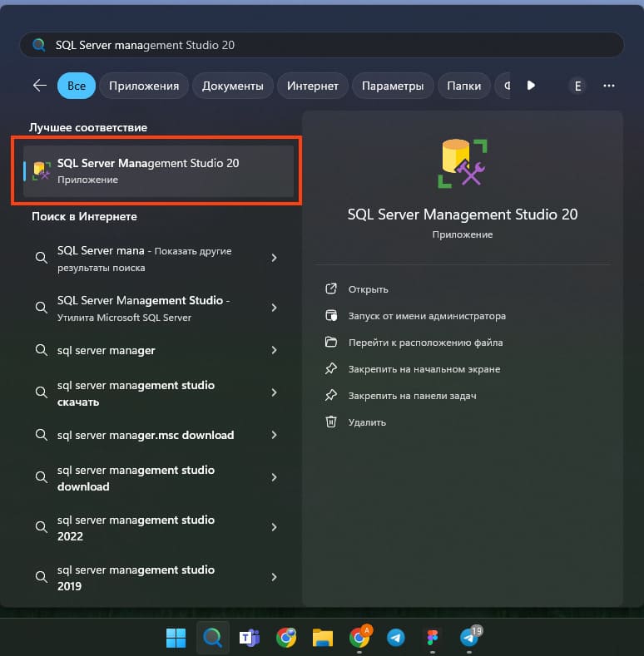Expand 'management studio 2019' suggestion chevron

pyautogui.click(x=274, y=577)
